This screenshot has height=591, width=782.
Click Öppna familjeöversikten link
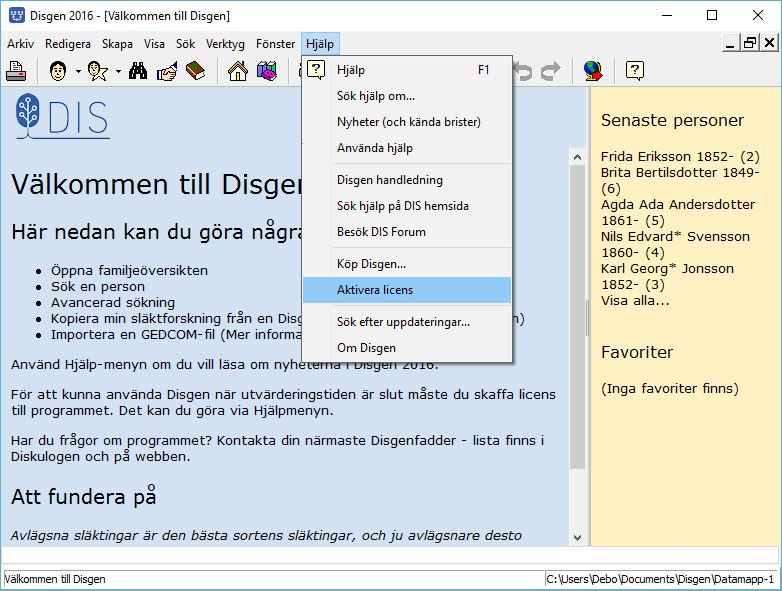(x=129, y=270)
